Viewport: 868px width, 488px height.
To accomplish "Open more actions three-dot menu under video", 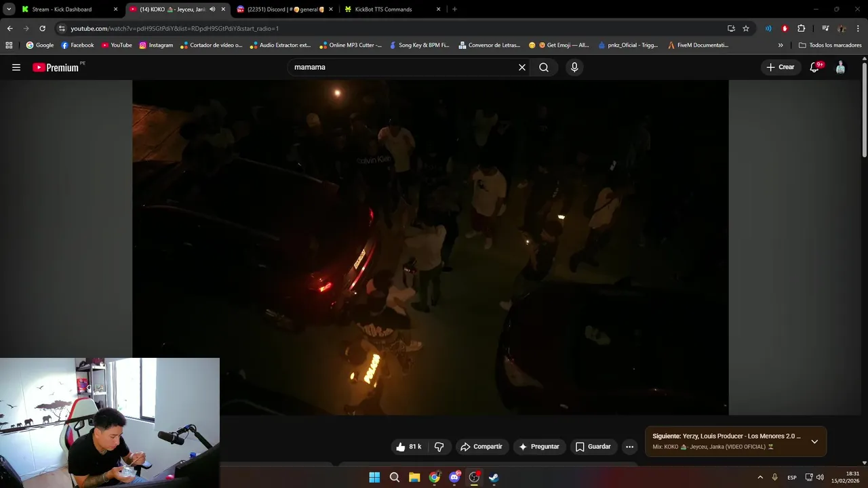I will [x=629, y=447].
